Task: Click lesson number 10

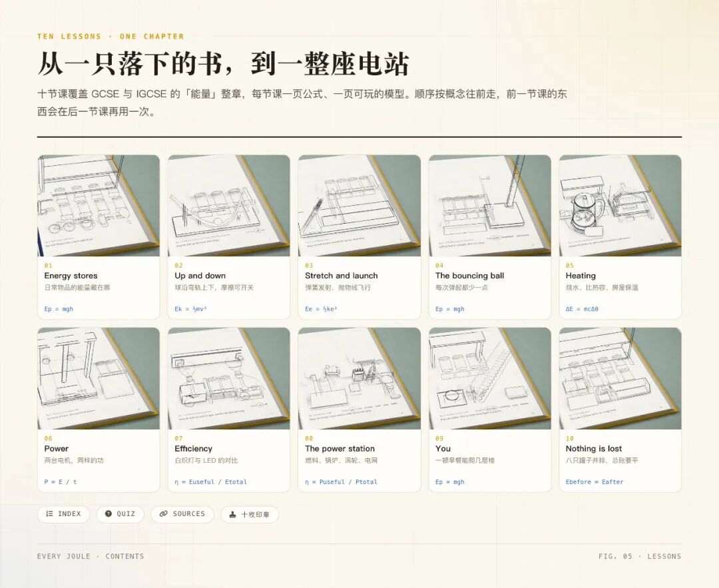Action: pos(569,438)
